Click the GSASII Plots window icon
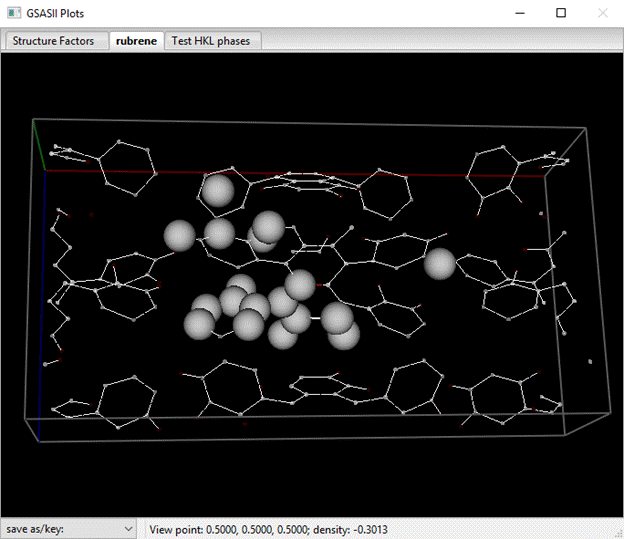 13,13
